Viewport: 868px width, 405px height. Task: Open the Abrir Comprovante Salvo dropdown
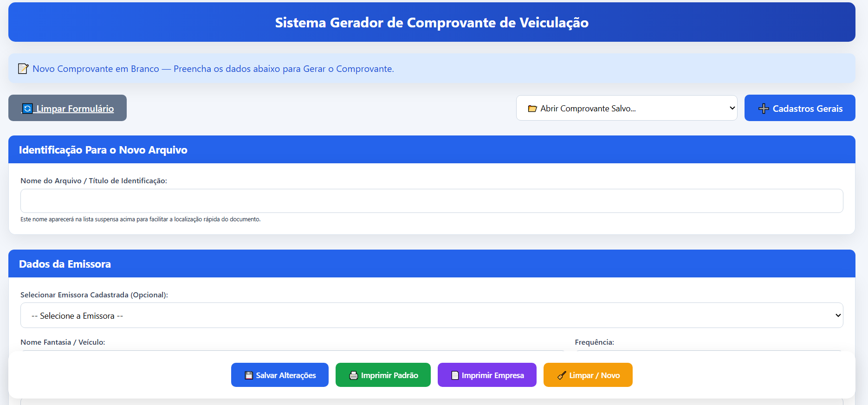627,108
